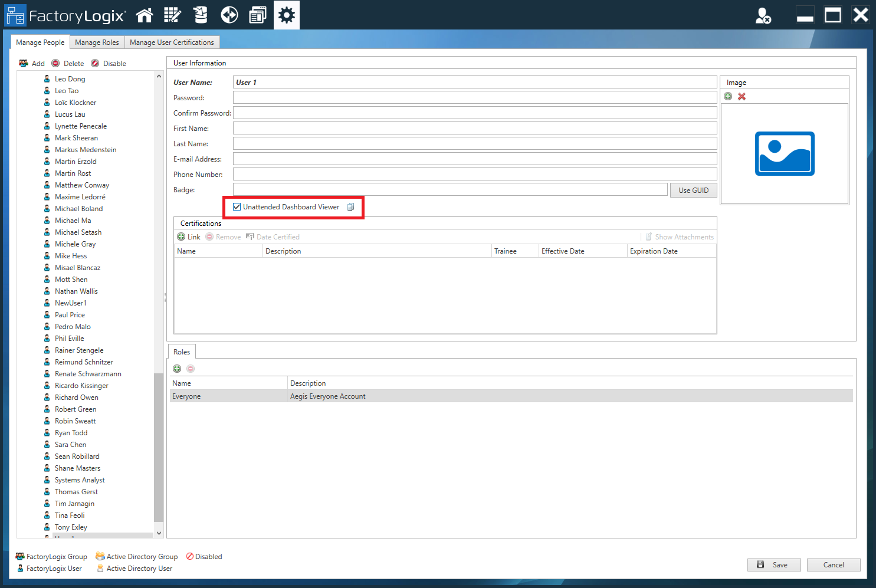The image size is (876, 588).
Task: Click Delete in the people toolbar
Action: tap(68, 63)
